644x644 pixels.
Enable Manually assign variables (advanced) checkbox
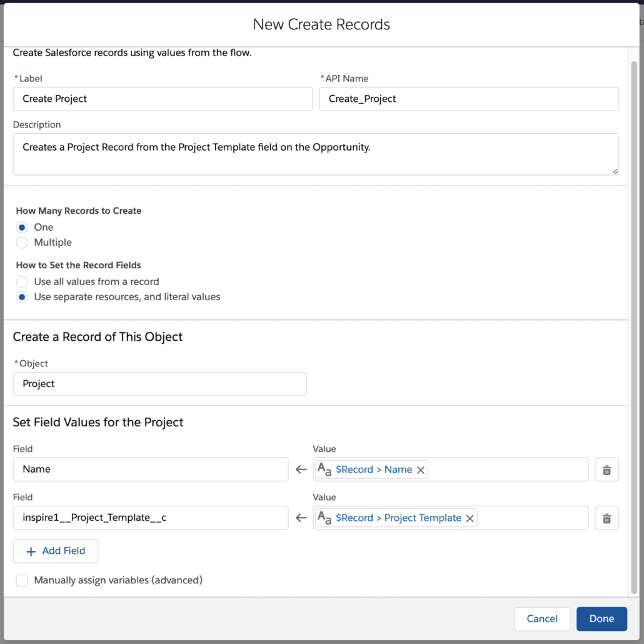click(22, 580)
